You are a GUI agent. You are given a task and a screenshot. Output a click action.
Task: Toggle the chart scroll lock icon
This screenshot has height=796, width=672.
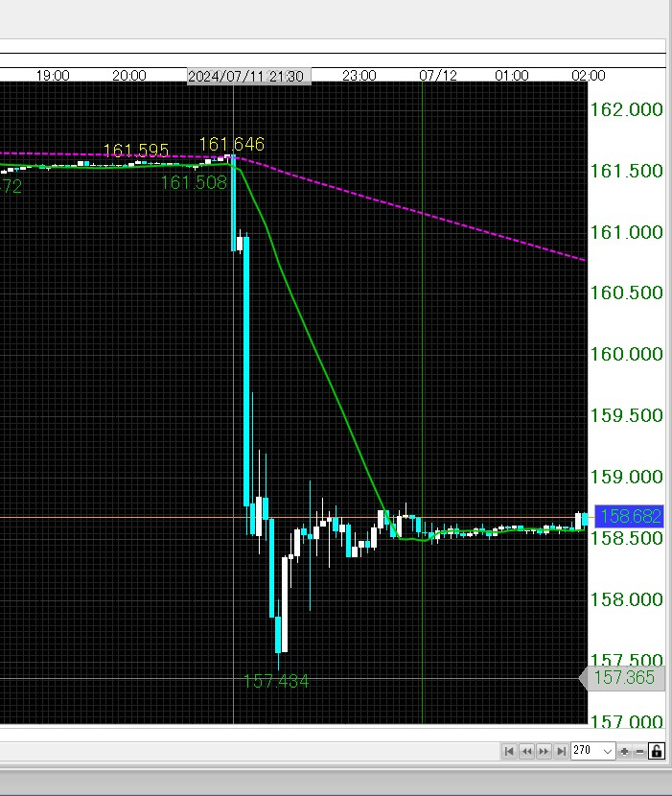[657, 751]
